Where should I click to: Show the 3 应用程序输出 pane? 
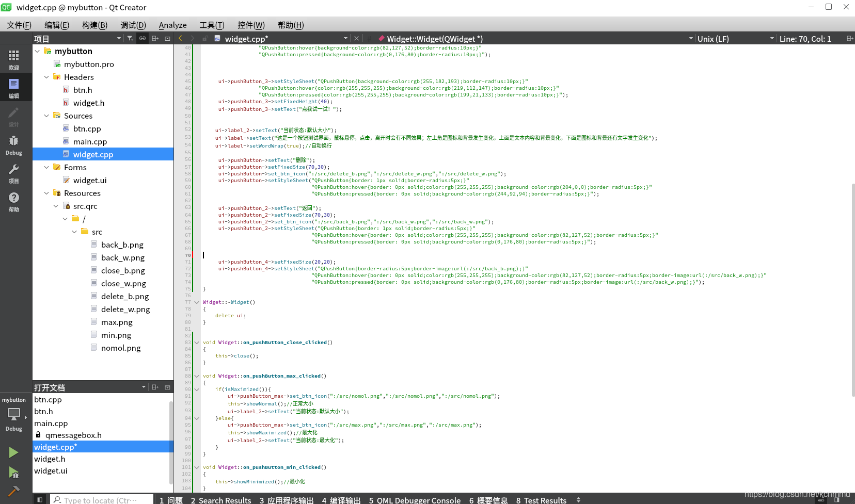coord(287,500)
